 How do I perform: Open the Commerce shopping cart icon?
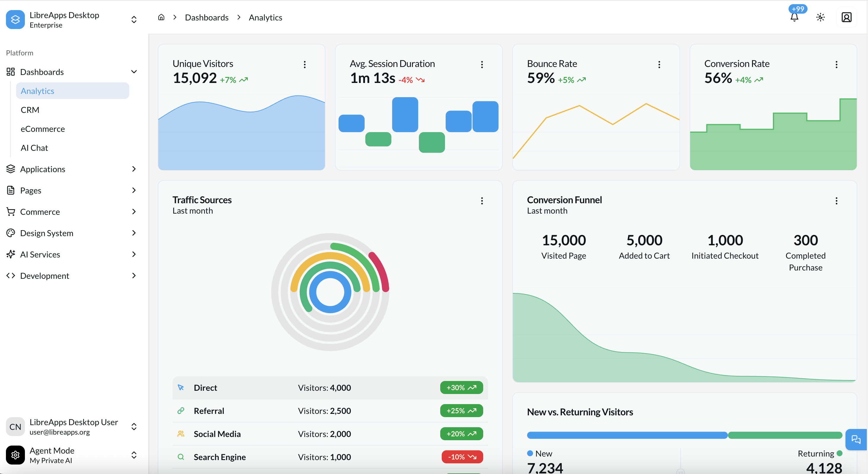coord(10,212)
